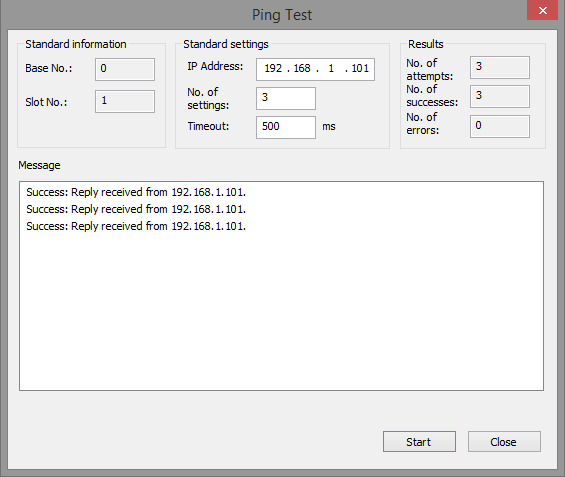Screen dimensions: 565x477
Task: Click the No. of errors result field
Action: pyautogui.click(x=500, y=126)
